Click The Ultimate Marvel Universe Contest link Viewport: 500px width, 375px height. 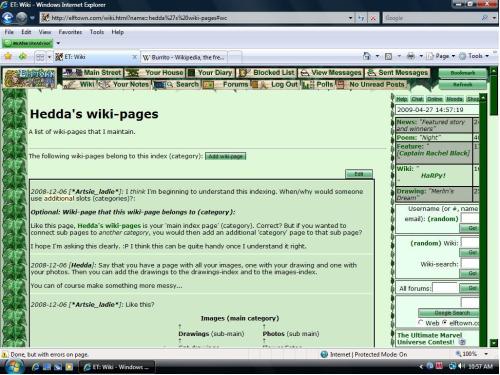click(430, 339)
